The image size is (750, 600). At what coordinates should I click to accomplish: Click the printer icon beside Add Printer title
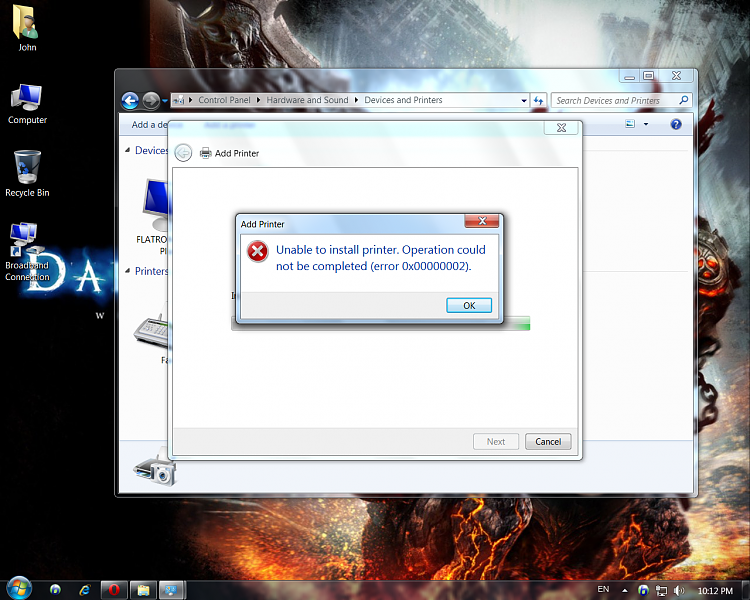point(206,153)
